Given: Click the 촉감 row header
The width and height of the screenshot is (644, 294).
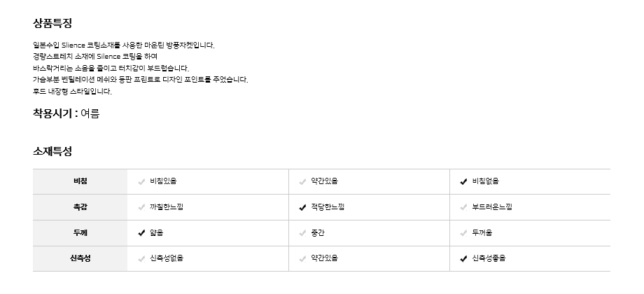Looking at the screenshot, I should tap(80, 207).
